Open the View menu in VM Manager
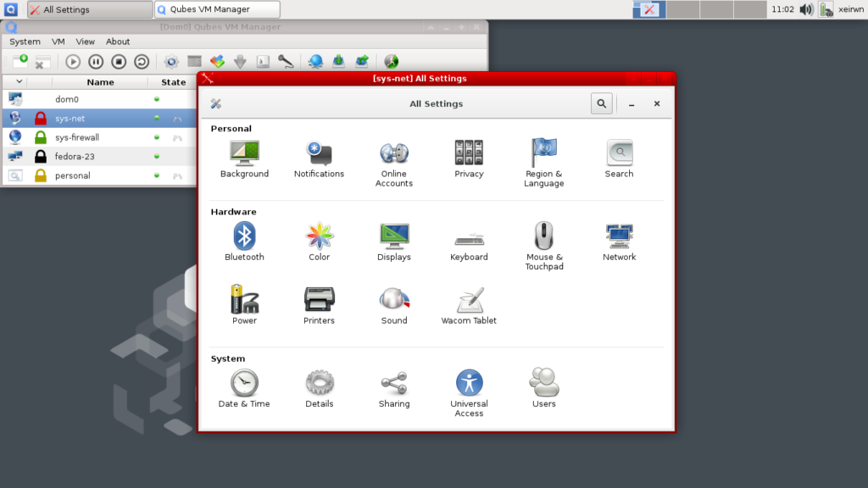868x488 pixels. click(86, 42)
